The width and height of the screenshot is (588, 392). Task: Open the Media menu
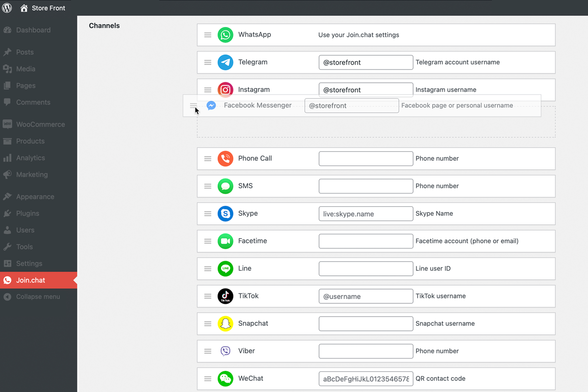pyautogui.click(x=38, y=69)
